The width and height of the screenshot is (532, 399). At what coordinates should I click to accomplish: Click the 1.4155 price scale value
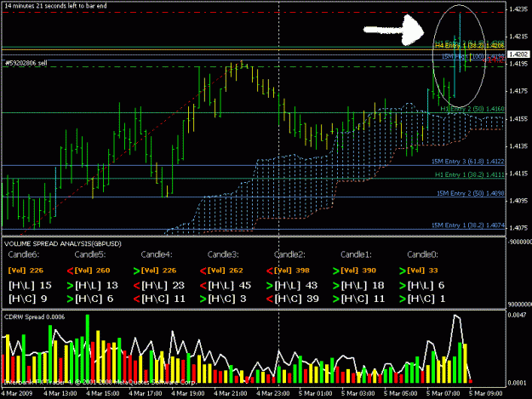pyautogui.click(x=518, y=119)
